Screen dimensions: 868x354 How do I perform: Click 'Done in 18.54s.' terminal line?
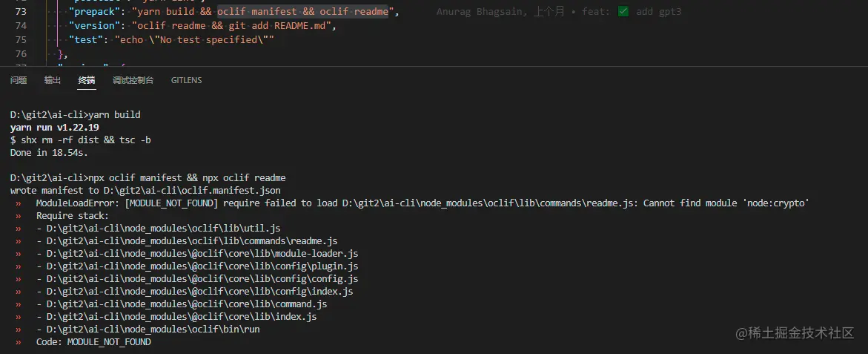coord(49,152)
